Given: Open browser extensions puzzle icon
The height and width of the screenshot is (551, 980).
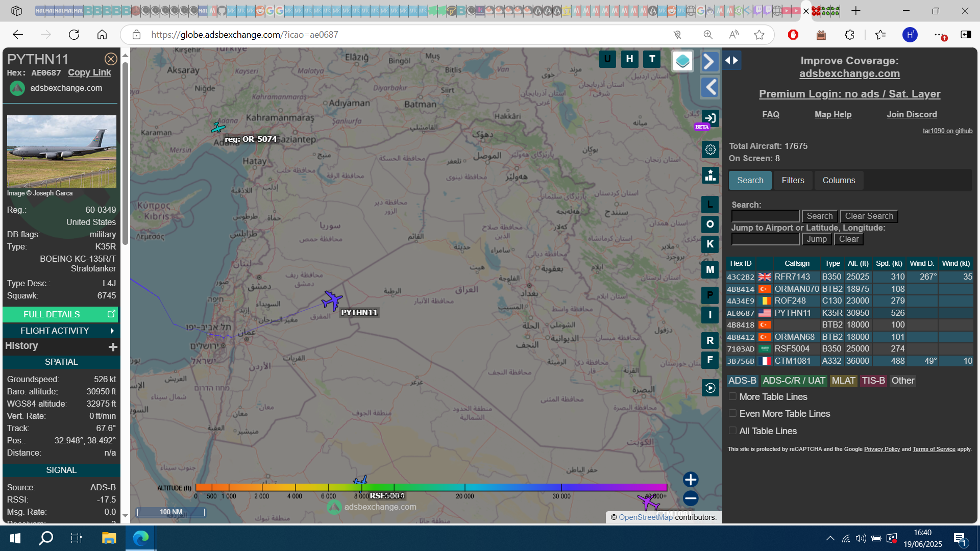Looking at the screenshot, I should pyautogui.click(x=849, y=35).
